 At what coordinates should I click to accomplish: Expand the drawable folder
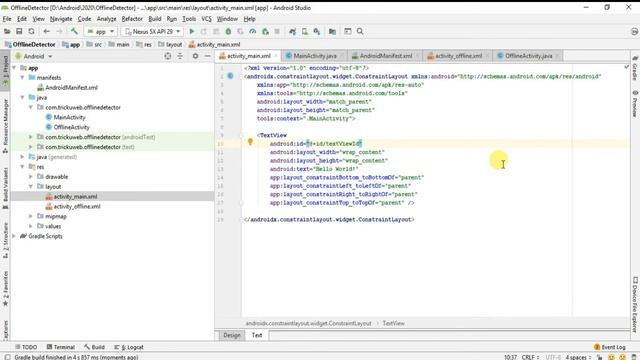click(31, 177)
